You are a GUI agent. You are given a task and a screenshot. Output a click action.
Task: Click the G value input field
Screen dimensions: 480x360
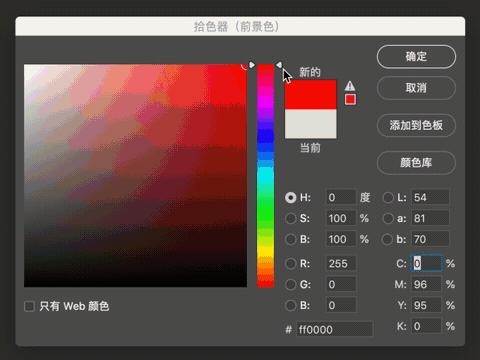click(x=341, y=284)
